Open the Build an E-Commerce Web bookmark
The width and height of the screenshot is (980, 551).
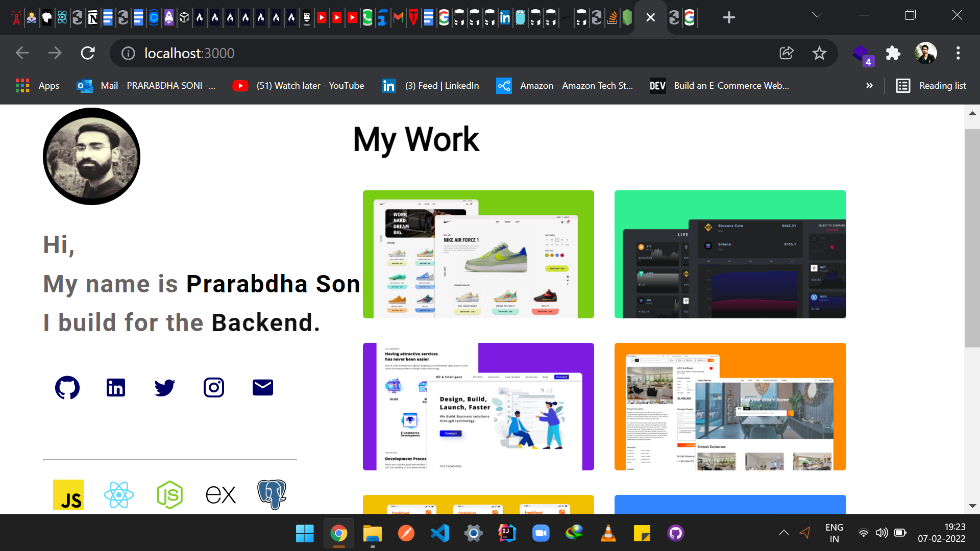coord(720,86)
